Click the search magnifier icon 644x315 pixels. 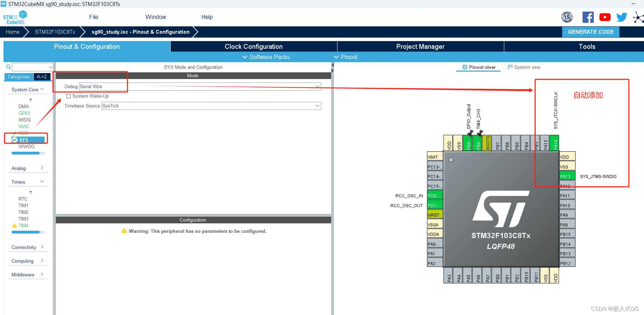[x=8, y=67]
